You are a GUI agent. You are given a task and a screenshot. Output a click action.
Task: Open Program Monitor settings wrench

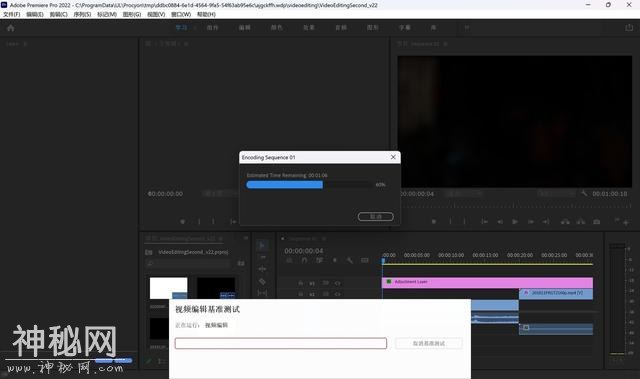pos(584,193)
